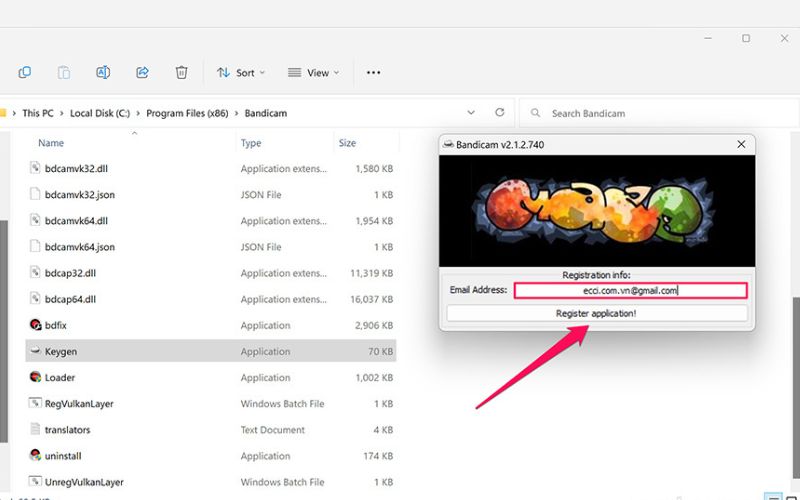Screen dimensions: 800x500
Task: Click the 11,319 KB size value
Action: click(x=371, y=273)
